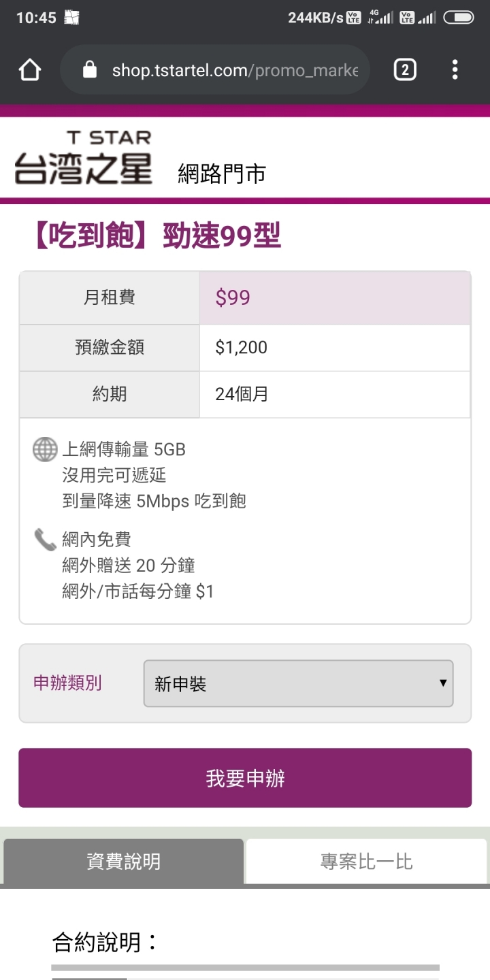
Task: Switch to the 專案比一比 tab
Action: click(366, 862)
